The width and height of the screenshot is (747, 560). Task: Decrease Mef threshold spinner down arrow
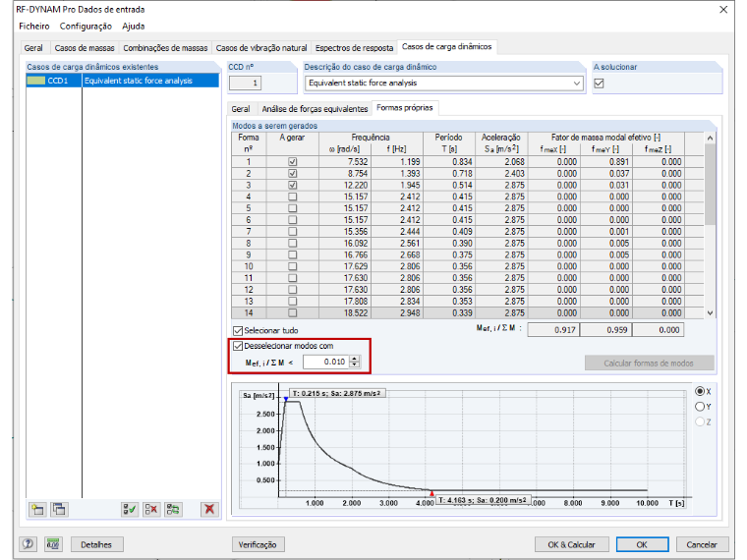tap(355, 364)
